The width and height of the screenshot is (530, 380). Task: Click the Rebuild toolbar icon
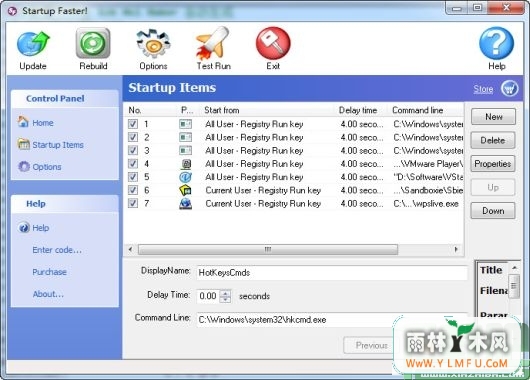point(93,43)
